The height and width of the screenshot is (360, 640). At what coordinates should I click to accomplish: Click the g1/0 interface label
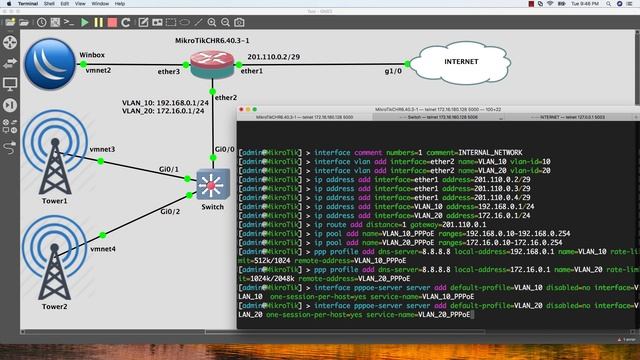click(x=393, y=71)
